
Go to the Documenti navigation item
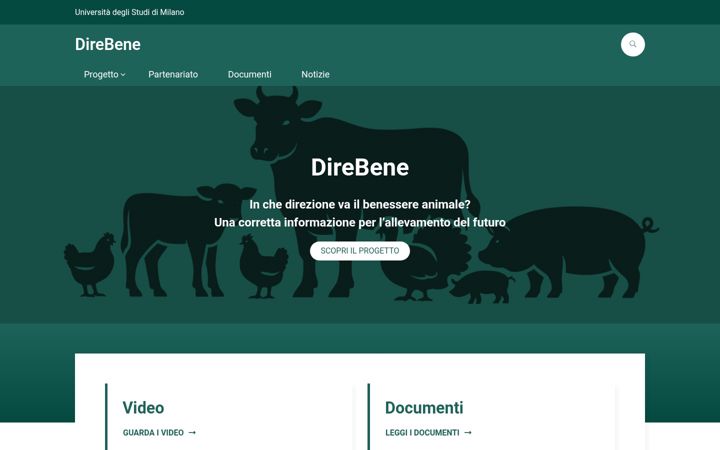tap(249, 74)
